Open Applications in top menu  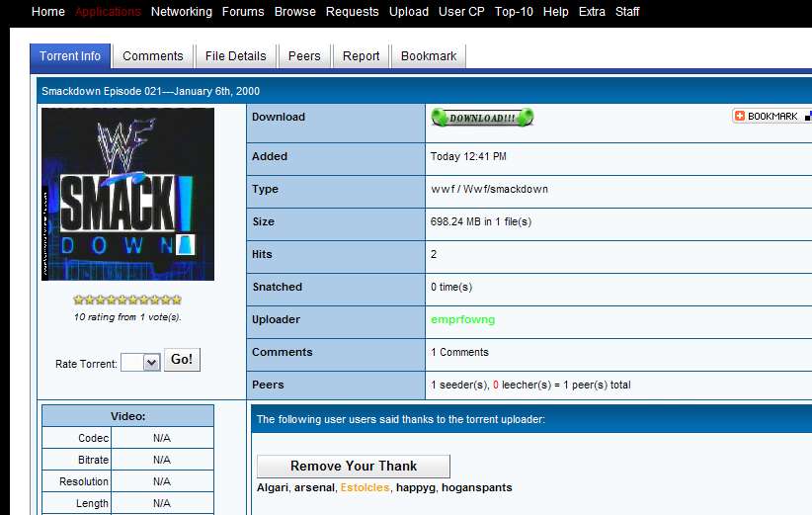108,12
